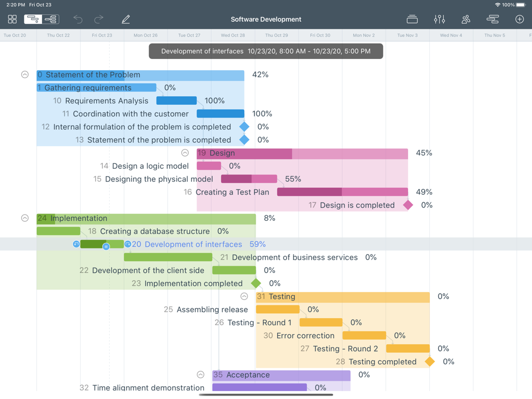Select the Requirements Analysis task bar
Viewport: 532px width, 399px height.
point(177,101)
